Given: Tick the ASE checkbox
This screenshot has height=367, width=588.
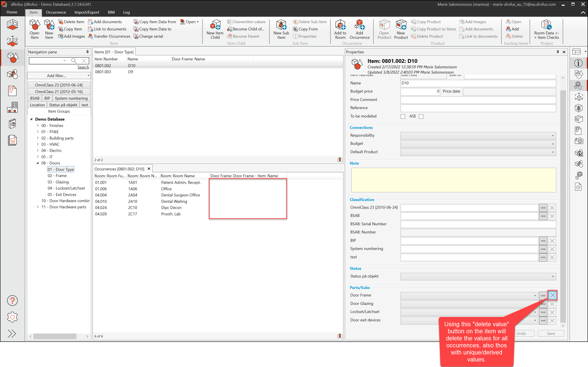Looking at the screenshot, I should pyautogui.click(x=421, y=117).
